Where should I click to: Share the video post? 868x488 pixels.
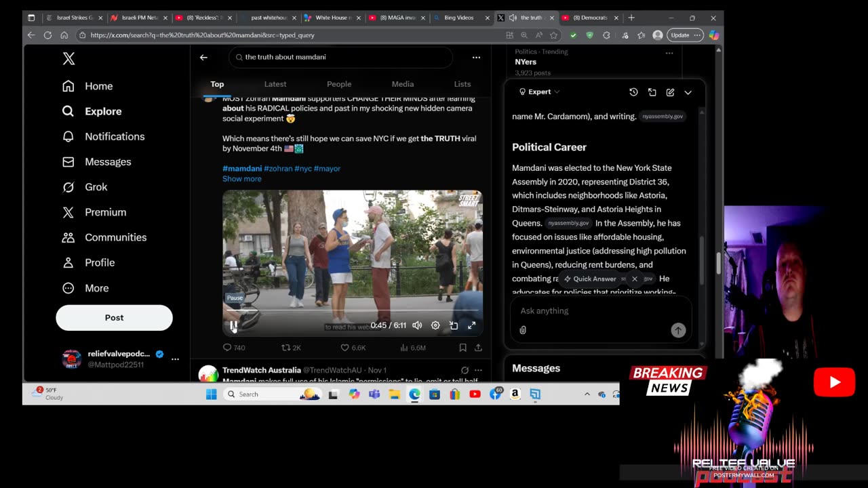click(478, 348)
